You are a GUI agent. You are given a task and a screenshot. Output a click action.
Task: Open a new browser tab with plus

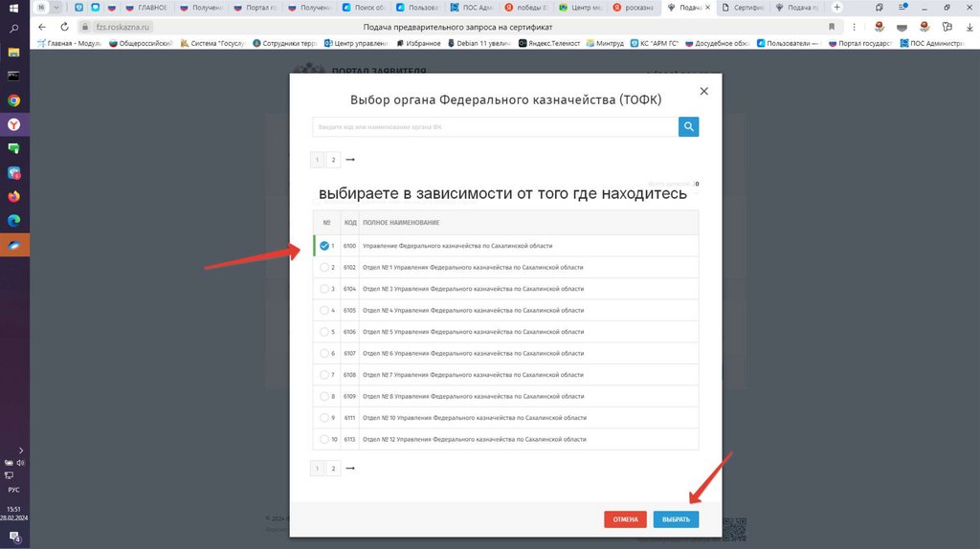click(x=836, y=8)
